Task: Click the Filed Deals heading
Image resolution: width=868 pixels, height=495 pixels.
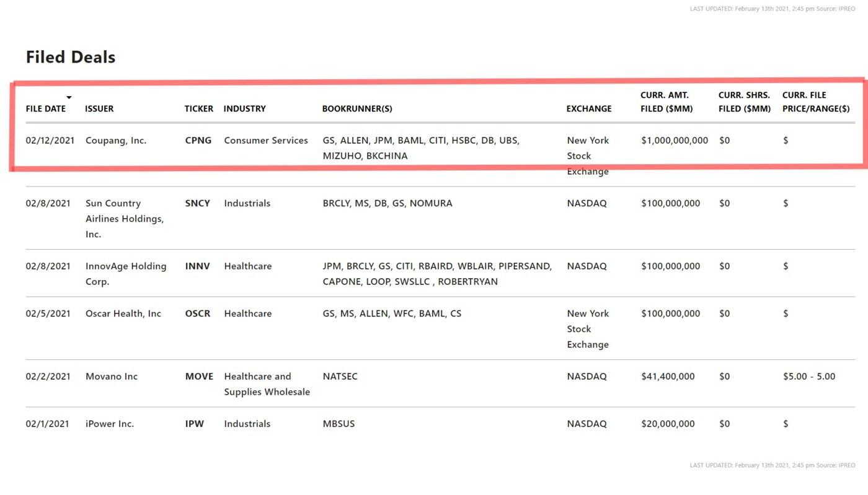Action: click(x=71, y=57)
